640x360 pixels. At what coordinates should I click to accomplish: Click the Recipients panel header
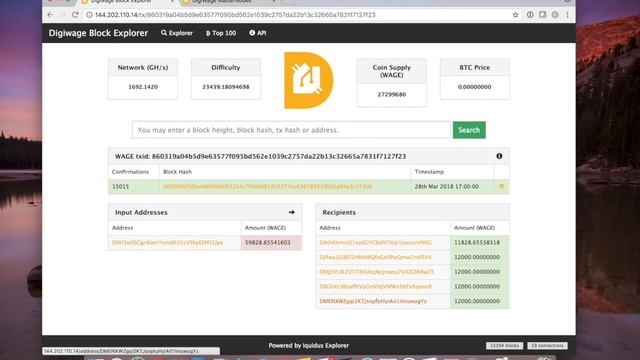412,212
